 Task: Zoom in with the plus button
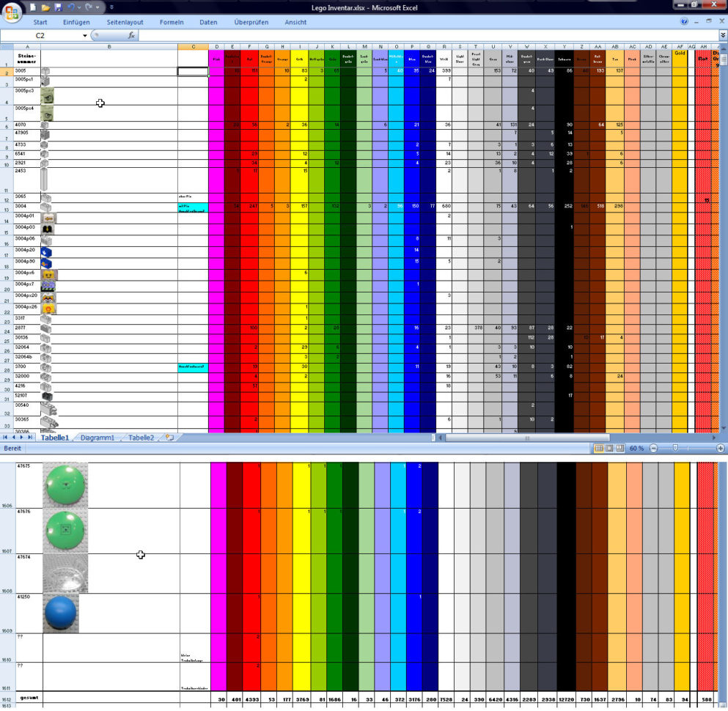(x=721, y=448)
